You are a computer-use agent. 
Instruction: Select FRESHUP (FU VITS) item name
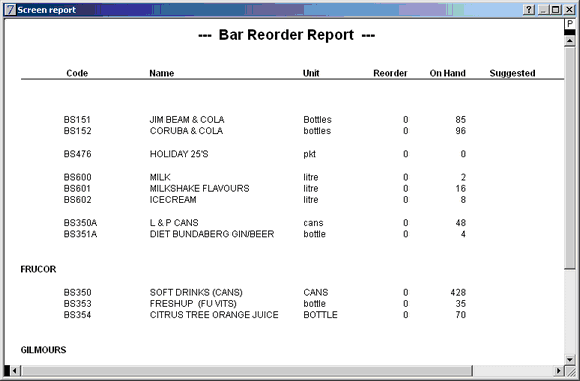[x=193, y=303]
